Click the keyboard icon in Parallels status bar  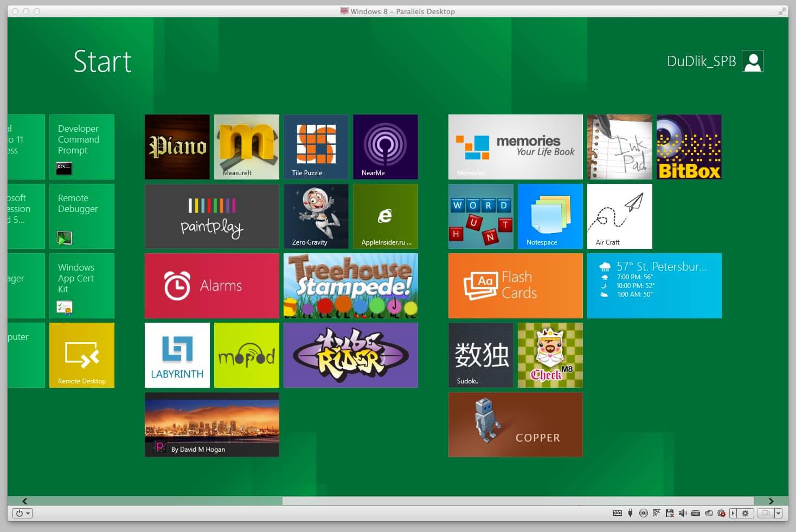(x=618, y=513)
